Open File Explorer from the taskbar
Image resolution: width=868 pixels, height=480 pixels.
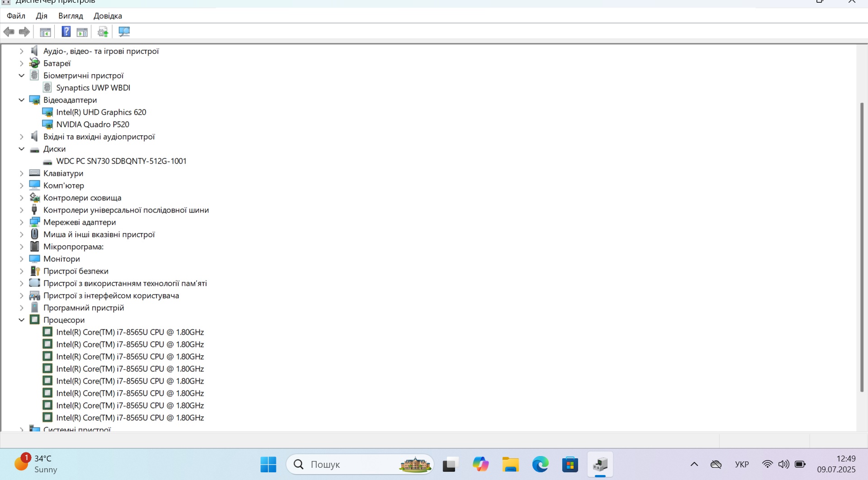pos(510,464)
